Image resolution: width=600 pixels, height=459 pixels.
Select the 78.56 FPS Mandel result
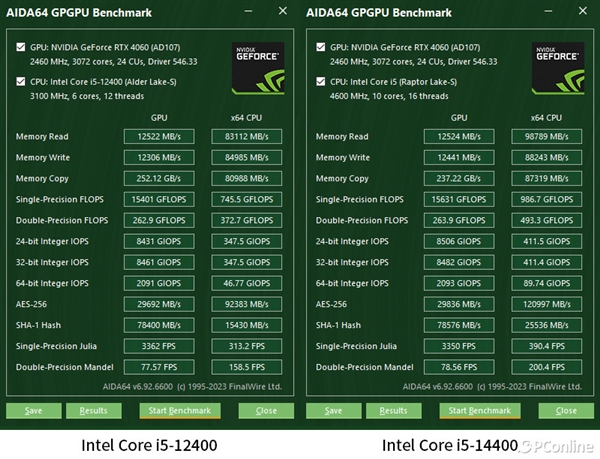pyautogui.click(x=459, y=368)
